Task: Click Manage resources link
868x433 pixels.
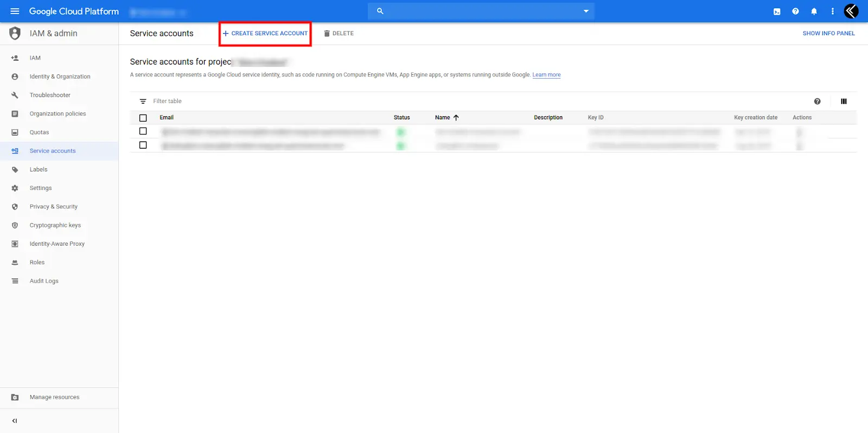Action: (54, 397)
